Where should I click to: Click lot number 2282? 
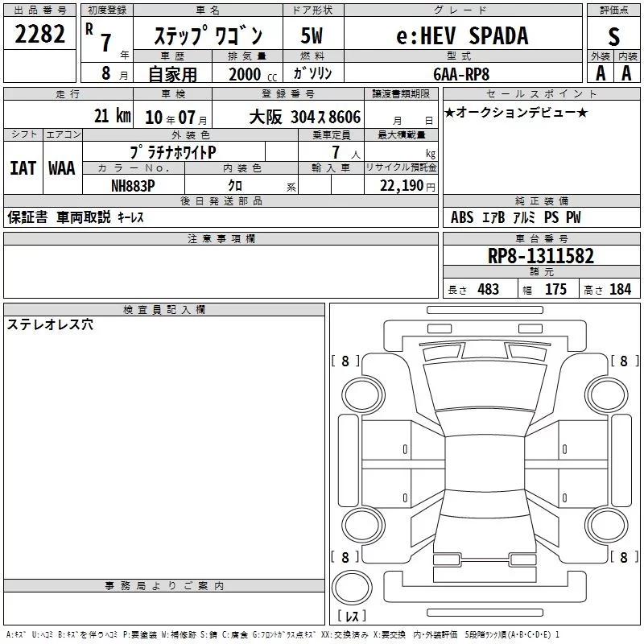[x=39, y=34]
